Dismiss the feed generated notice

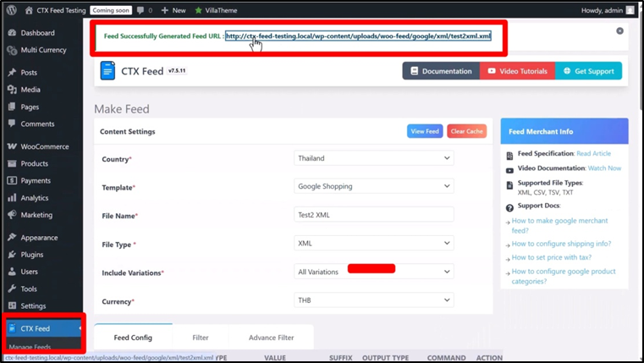[619, 30]
